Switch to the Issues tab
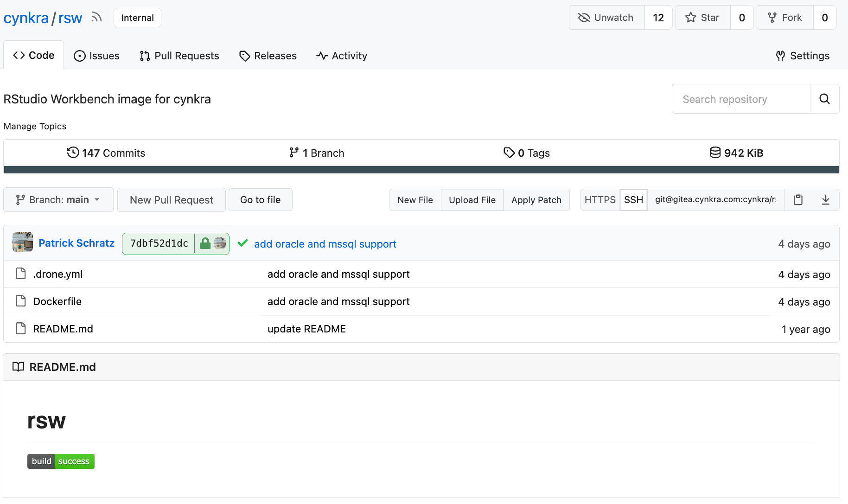The image size is (848, 504). click(x=97, y=56)
